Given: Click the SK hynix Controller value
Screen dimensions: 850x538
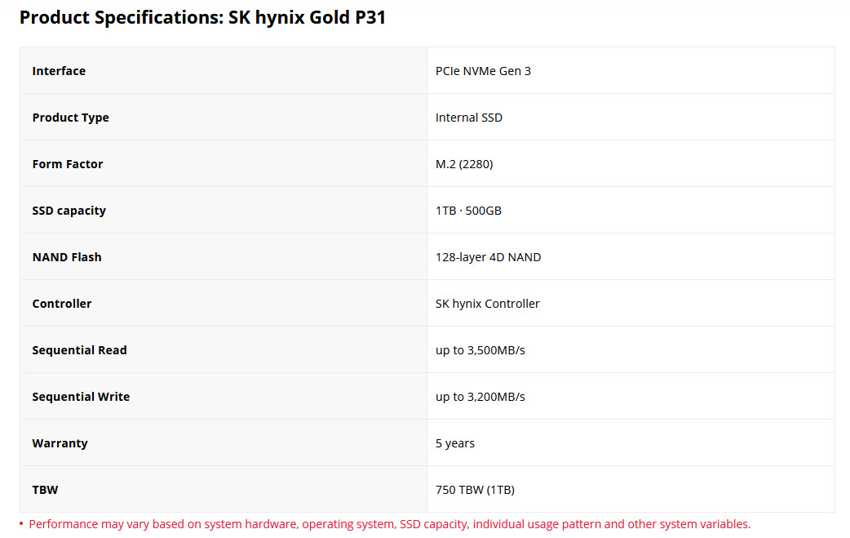Looking at the screenshot, I should (487, 304).
